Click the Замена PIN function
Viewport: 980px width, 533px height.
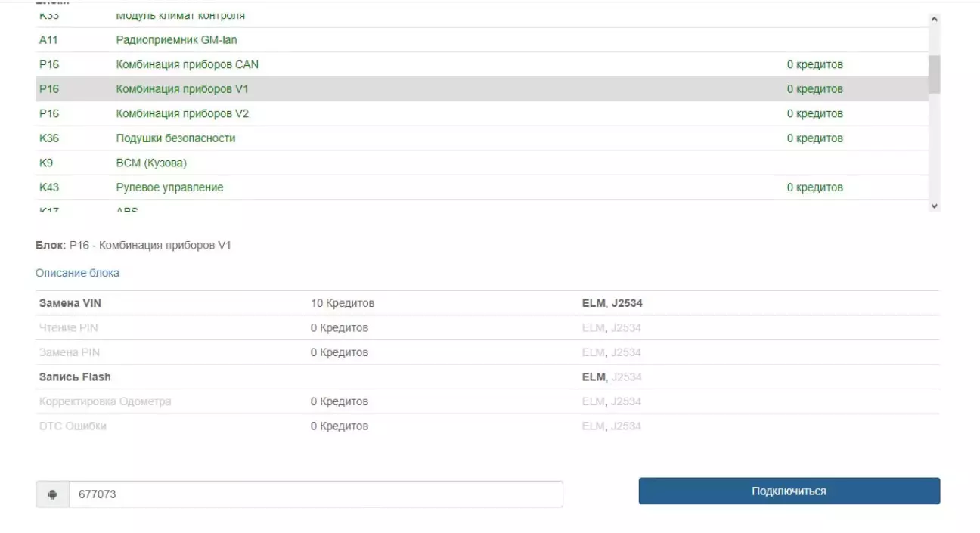click(x=69, y=352)
